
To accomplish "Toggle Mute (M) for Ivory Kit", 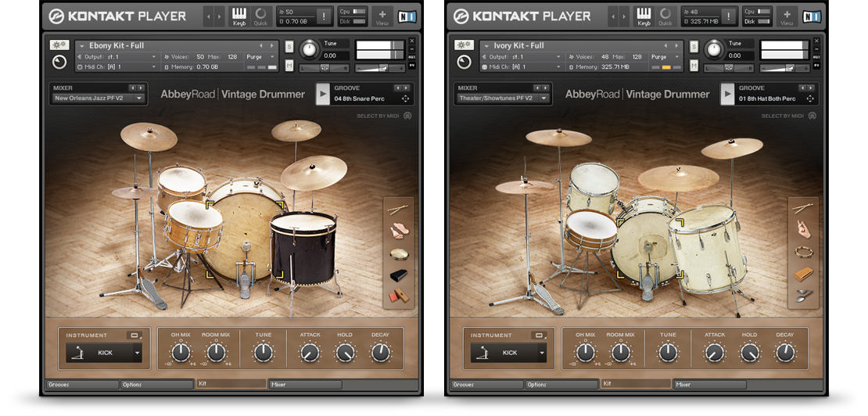I will 694,66.
